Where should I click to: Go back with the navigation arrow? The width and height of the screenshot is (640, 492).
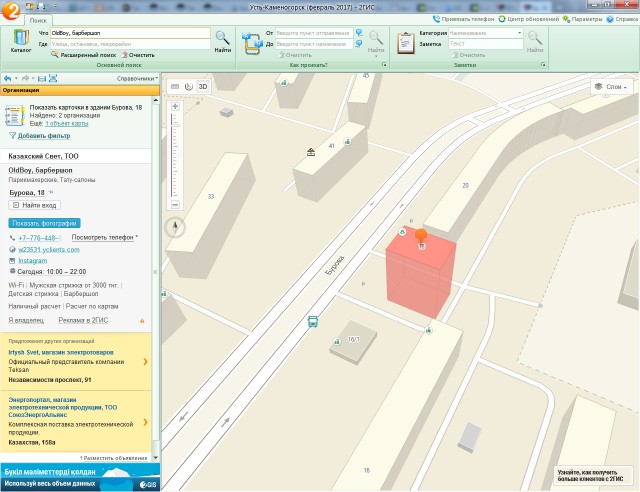8,78
